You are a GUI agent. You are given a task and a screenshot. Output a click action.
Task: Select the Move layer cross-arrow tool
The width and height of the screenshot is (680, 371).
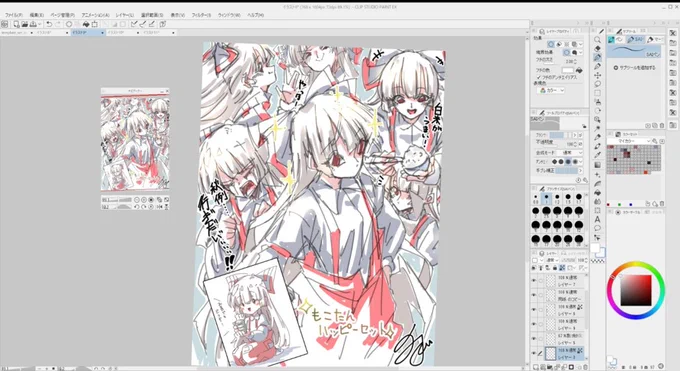click(598, 75)
